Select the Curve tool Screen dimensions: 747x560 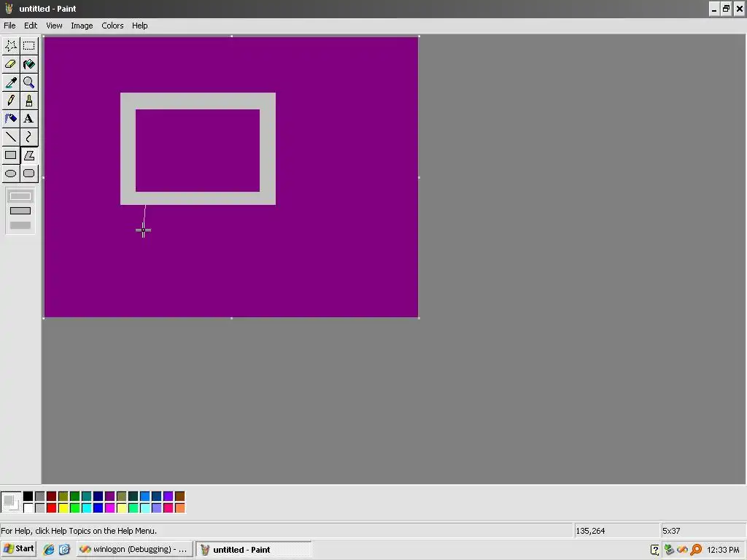pyautogui.click(x=29, y=137)
